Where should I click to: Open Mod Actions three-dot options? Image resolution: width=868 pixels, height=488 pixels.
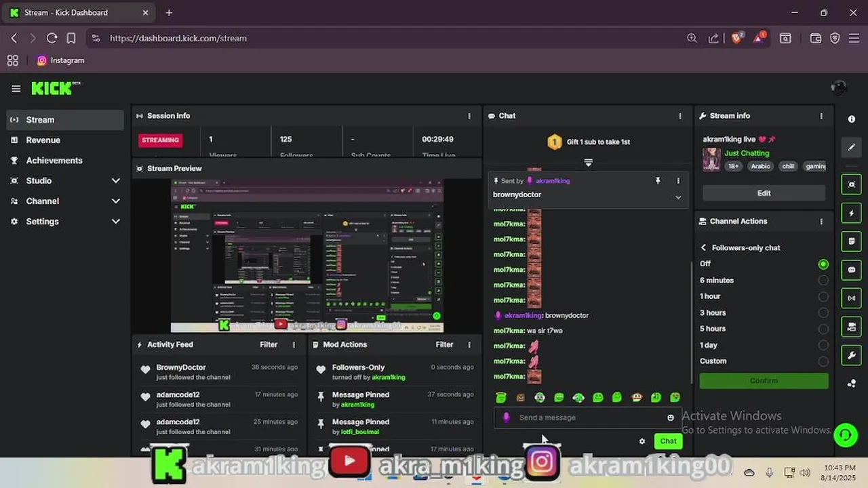[469, 344]
